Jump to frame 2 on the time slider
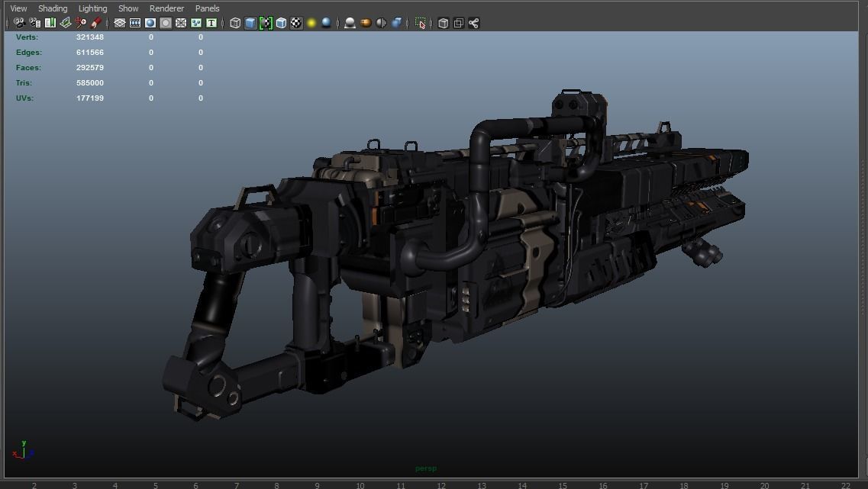Screen dimensions: 868x489 tap(34, 485)
